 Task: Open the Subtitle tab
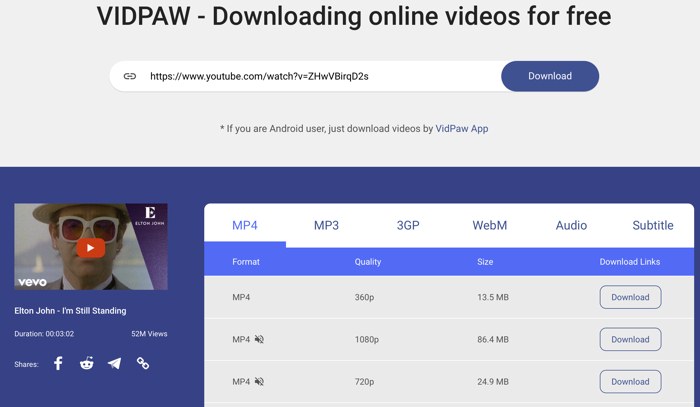[653, 225]
